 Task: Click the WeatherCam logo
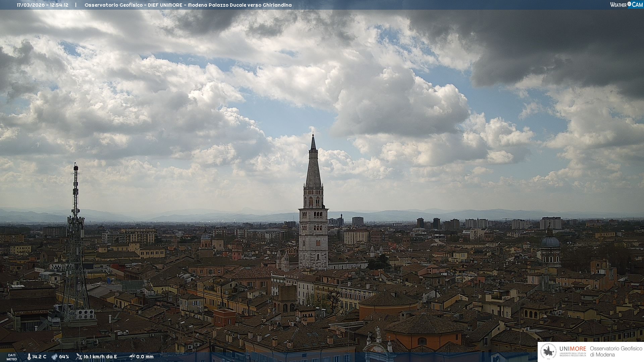coord(626,5)
